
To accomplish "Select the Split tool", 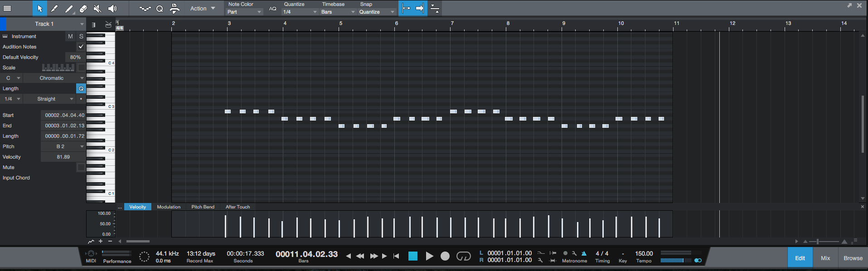I will (54, 8).
